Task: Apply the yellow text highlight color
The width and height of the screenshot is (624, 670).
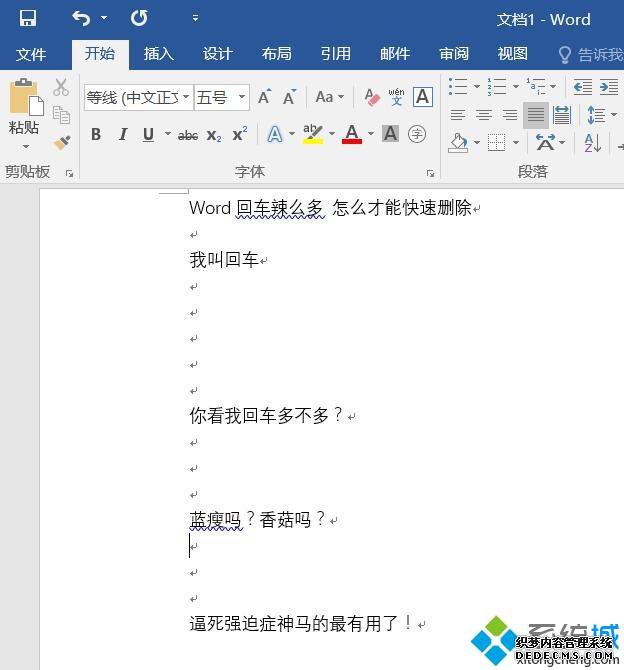Action: 313,134
